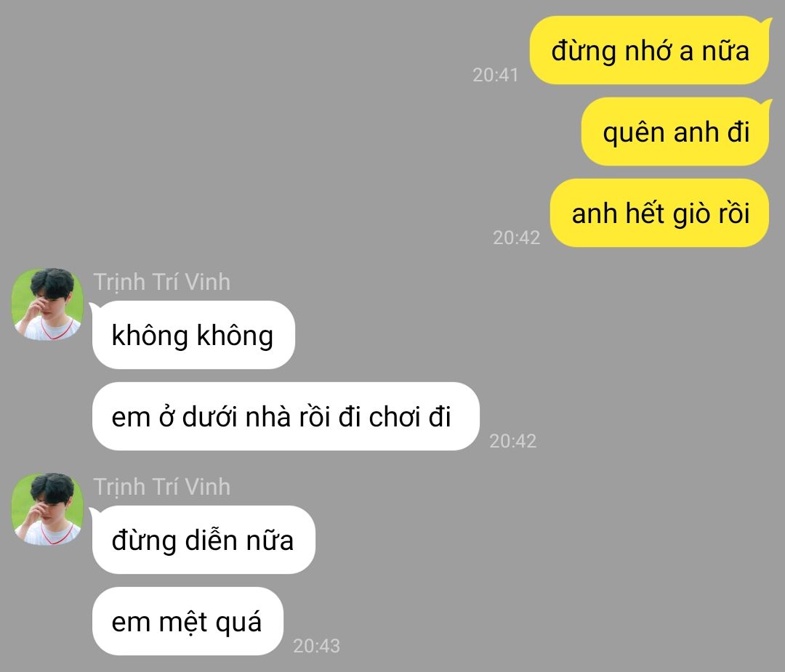Click the 20:43 timestamp

click(x=316, y=646)
